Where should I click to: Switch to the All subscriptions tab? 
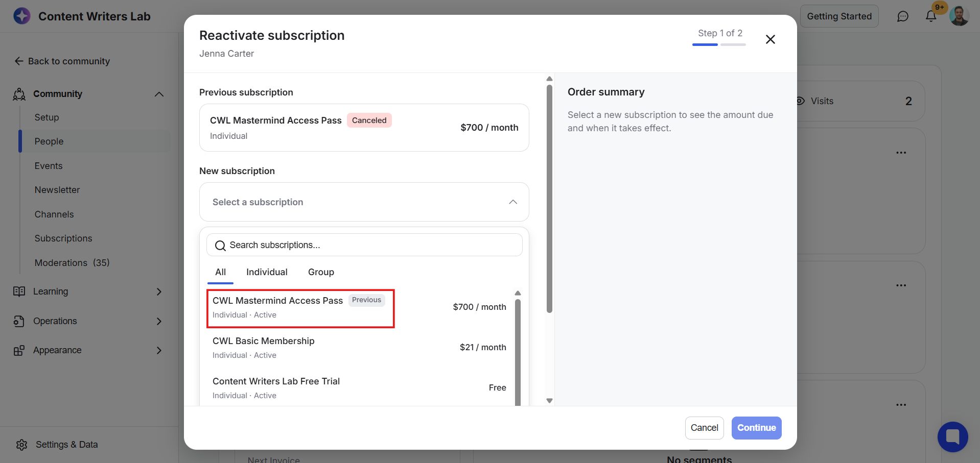point(220,272)
